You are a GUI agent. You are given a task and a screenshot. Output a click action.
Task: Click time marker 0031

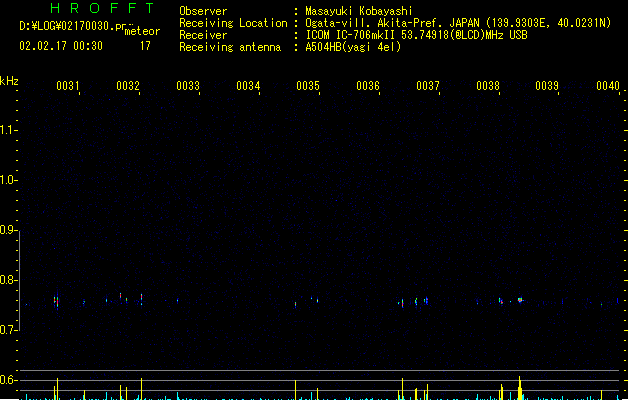tap(68, 86)
